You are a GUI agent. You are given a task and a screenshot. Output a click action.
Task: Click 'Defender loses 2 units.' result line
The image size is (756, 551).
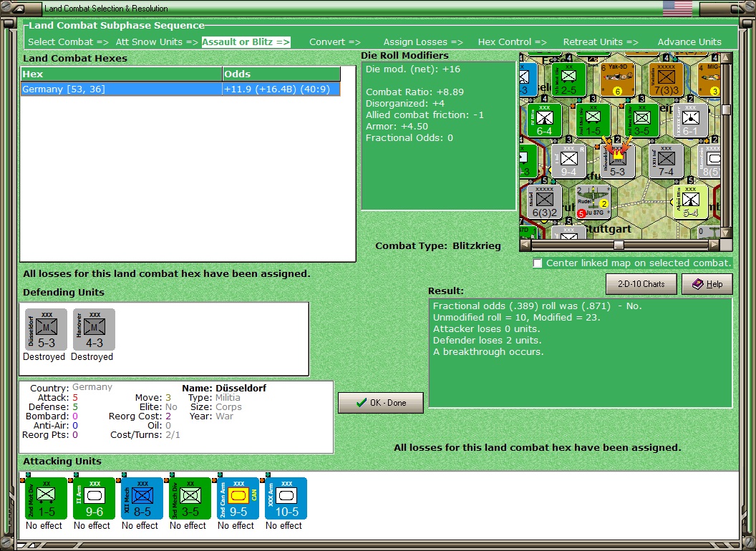(x=487, y=341)
